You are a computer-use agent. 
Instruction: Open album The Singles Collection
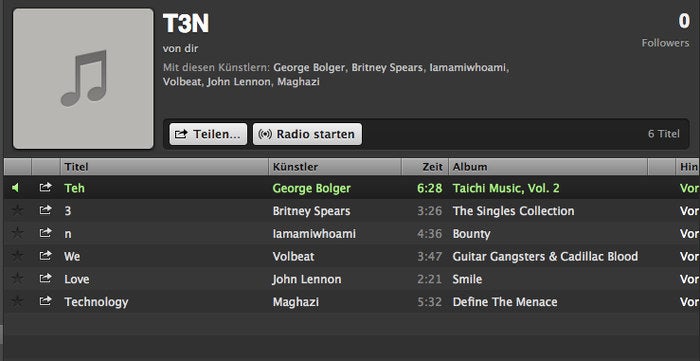click(513, 211)
